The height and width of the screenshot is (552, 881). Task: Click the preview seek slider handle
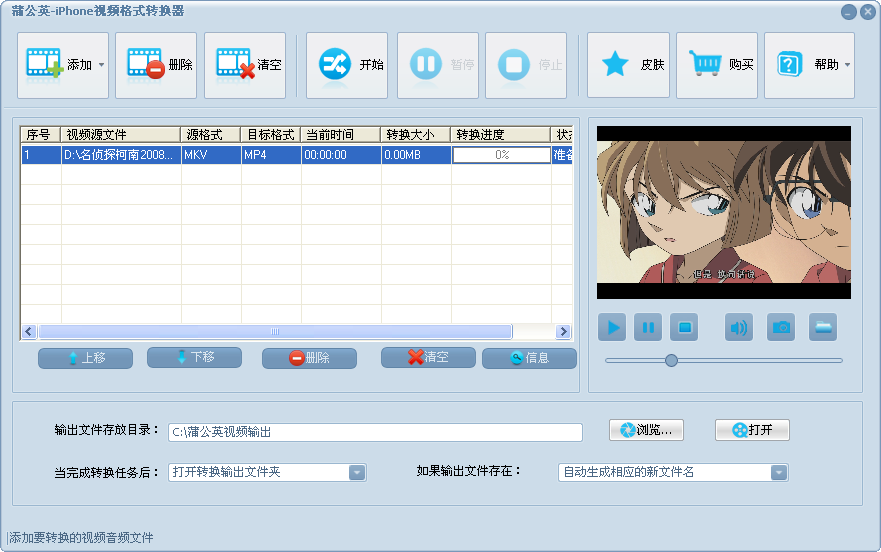(x=671, y=360)
